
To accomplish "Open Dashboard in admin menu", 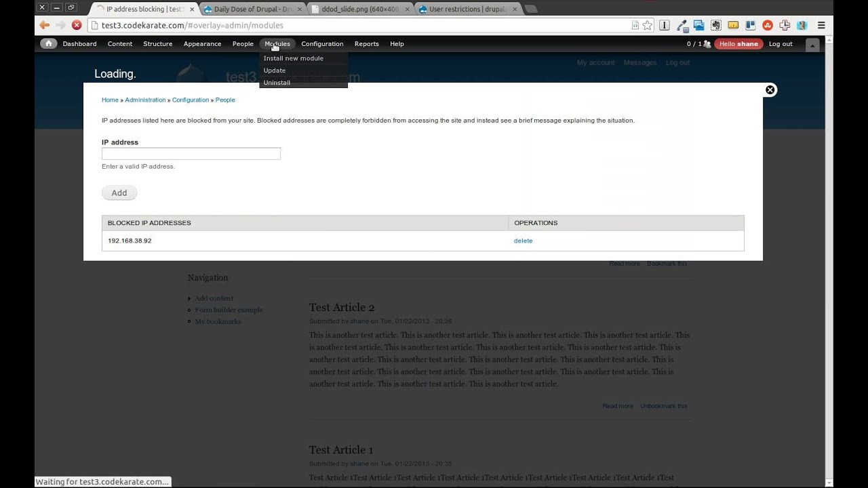I will pos(79,44).
